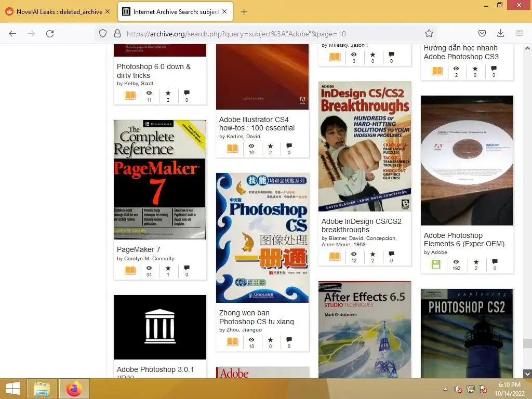Open InDesign CS/CS2 Breakthroughs cover
This screenshot has height=399, width=532.
pos(365,147)
